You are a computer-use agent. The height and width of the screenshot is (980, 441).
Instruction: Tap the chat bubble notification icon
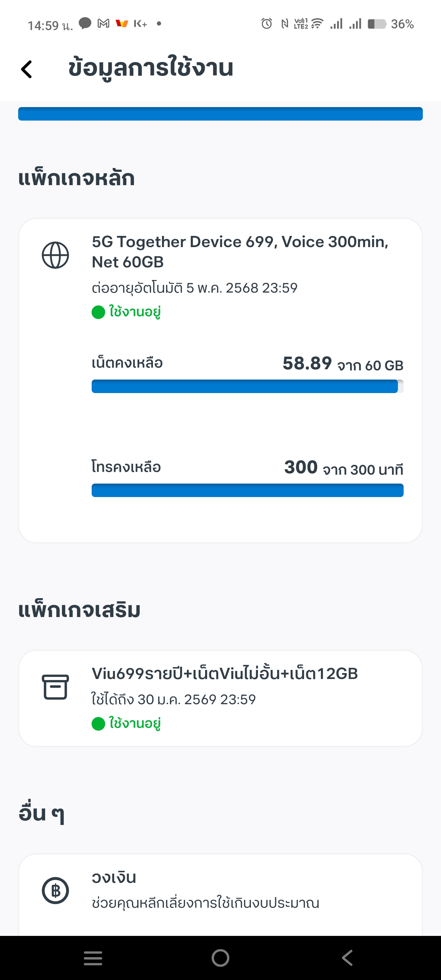coord(85,23)
